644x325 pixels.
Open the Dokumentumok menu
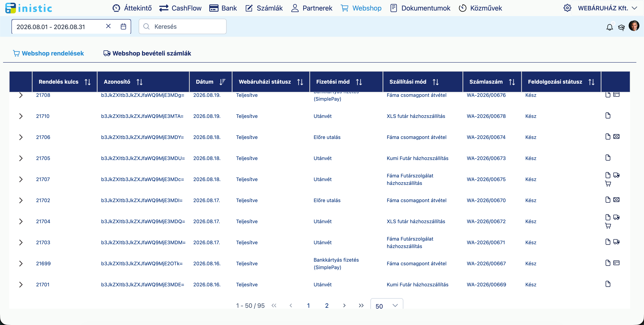click(x=420, y=8)
